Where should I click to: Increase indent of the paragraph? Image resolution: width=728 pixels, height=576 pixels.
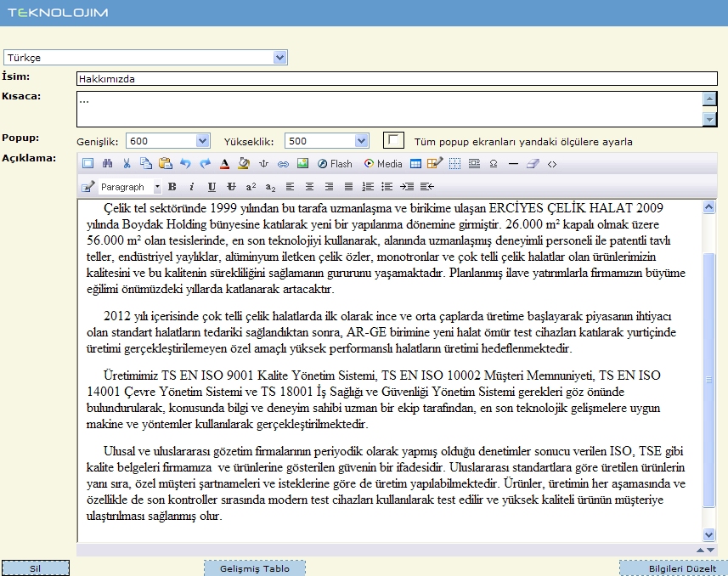407,187
